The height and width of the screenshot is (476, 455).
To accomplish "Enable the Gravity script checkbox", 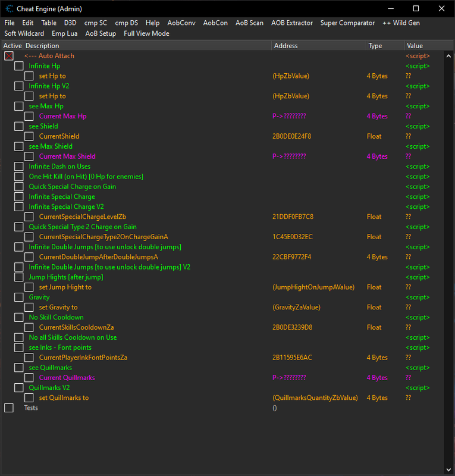I will click(x=19, y=297).
